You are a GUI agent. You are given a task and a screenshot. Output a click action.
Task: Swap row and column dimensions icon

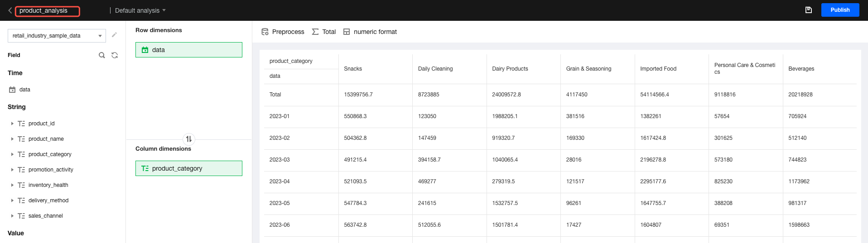189,139
